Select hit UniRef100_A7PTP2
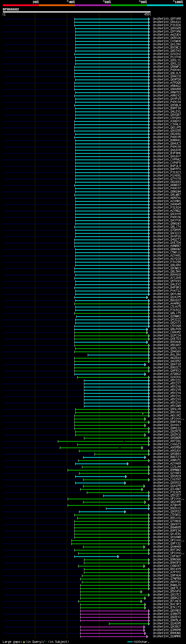 (167, 572)
